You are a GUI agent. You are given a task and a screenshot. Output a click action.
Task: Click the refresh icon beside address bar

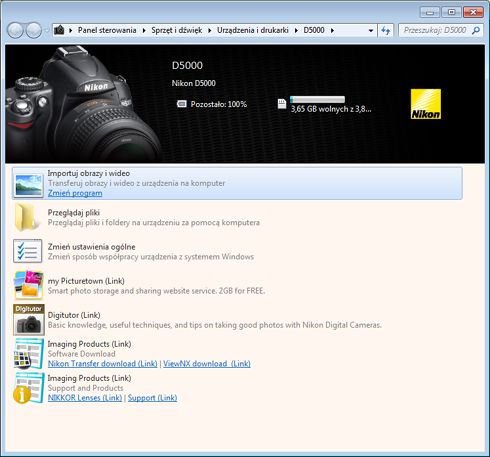point(386,31)
